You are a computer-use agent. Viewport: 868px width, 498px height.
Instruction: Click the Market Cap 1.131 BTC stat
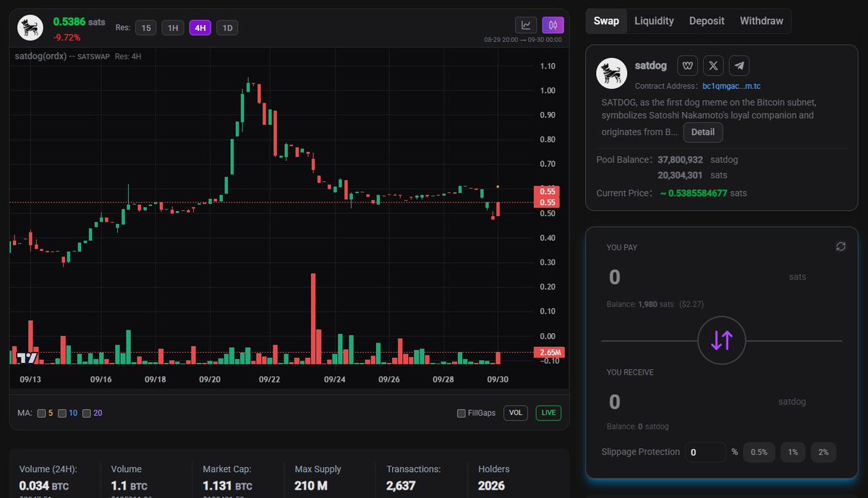[x=227, y=480]
